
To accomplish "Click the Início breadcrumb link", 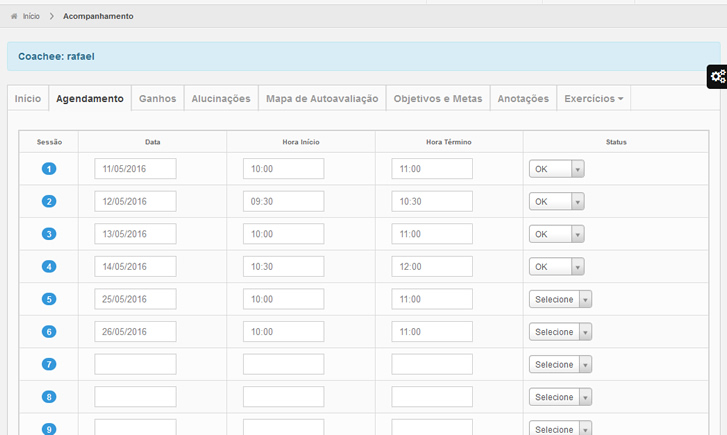I will 31,17.
